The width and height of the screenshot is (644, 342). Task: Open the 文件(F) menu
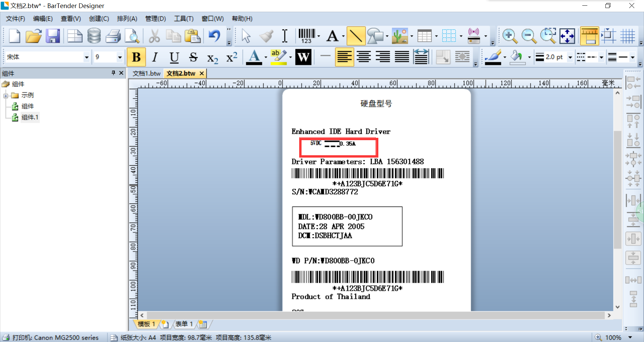pos(15,19)
